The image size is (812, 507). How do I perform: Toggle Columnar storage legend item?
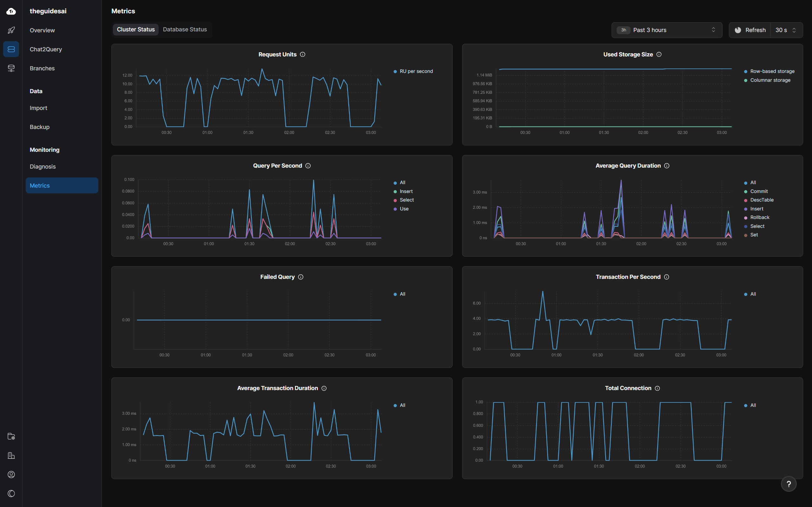click(x=770, y=80)
